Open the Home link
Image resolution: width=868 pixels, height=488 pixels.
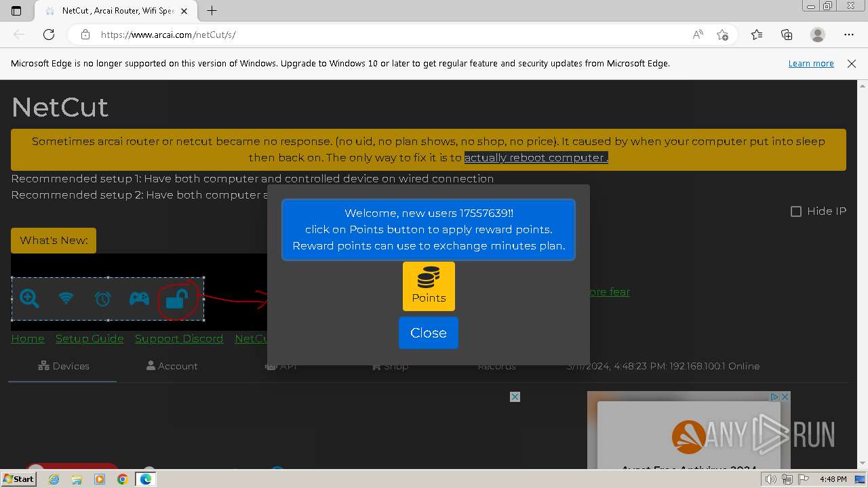click(x=28, y=338)
